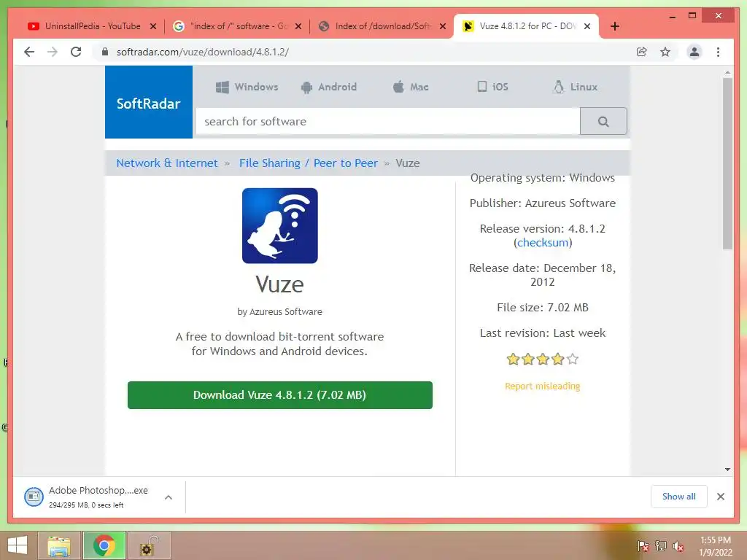Open the Network & Internet breadcrumb
This screenshot has width=747, height=560.
(167, 163)
